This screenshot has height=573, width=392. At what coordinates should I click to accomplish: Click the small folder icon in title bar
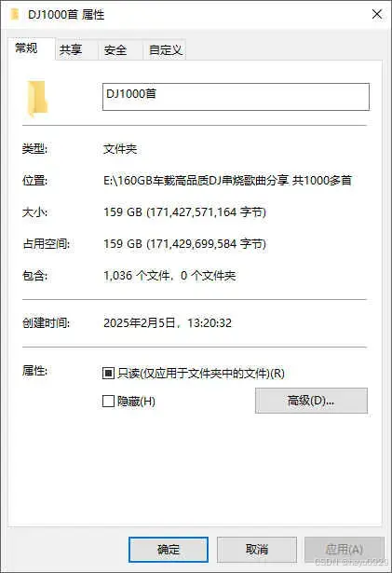pos(15,15)
